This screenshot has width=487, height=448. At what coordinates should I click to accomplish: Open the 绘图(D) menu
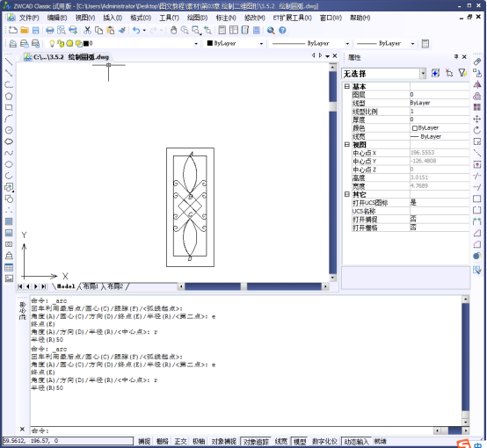197,18
